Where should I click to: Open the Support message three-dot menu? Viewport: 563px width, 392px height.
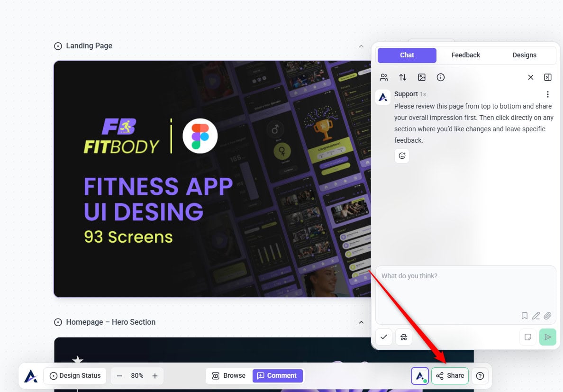pyautogui.click(x=548, y=94)
